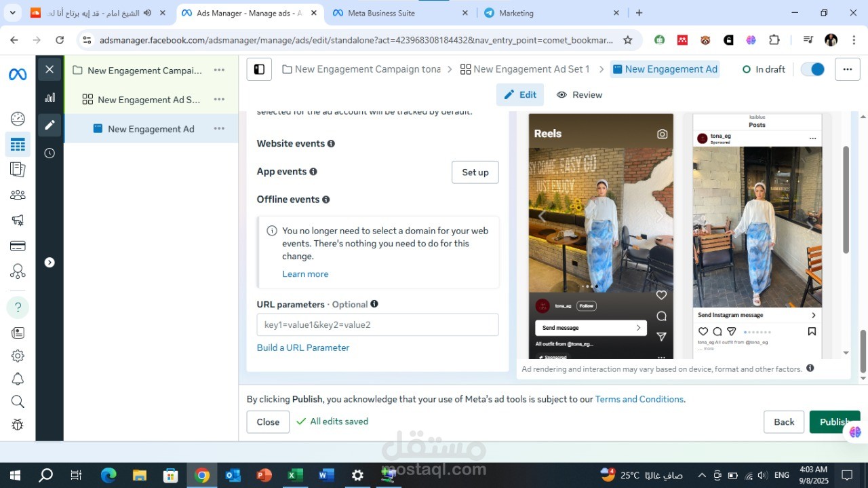The height and width of the screenshot is (488, 868).
Task: Click the ad preview vertical scrollbar
Action: point(846,200)
